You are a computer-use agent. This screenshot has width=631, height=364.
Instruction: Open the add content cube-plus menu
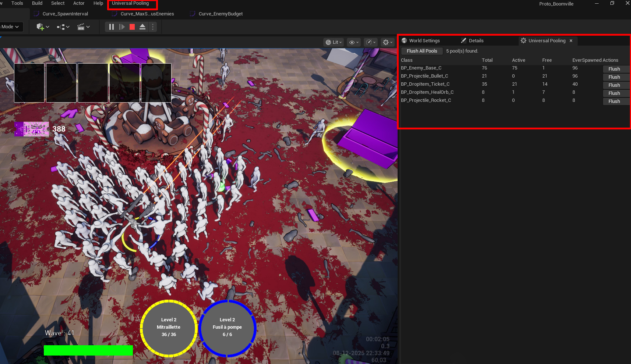click(x=43, y=27)
